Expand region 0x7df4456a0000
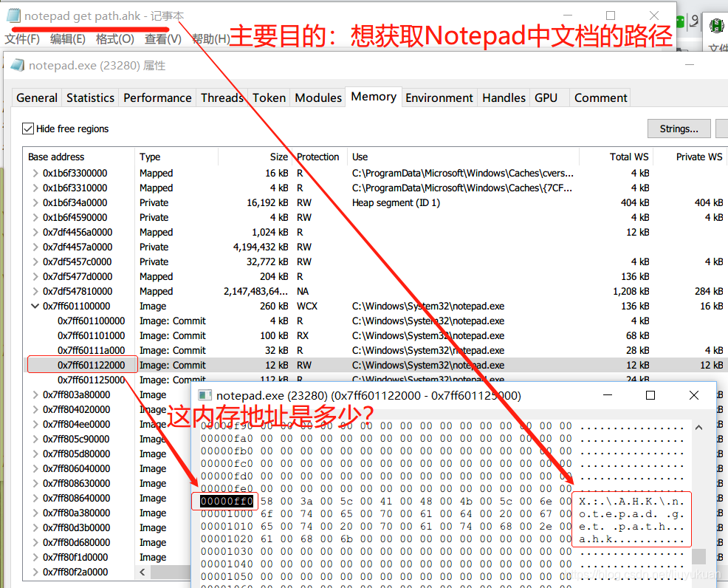The width and height of the screenshot is (728, 588). (35, 232)
